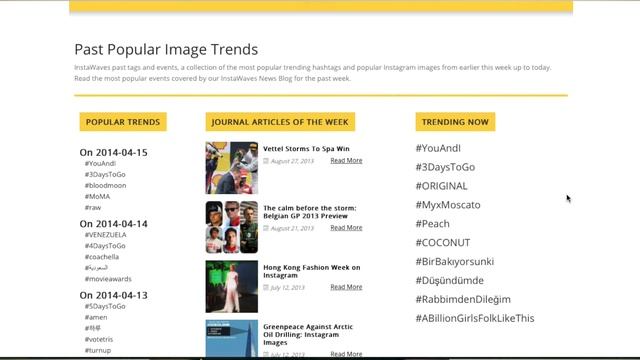Open trending tag #ABillionGirlsFolkLikeThis
The width and height of the screenshot is (640, 360).
point(475,318)
